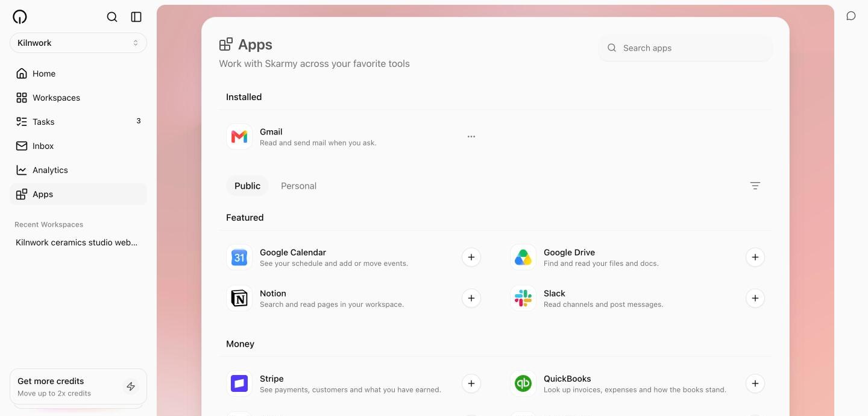Click the Gmail app icon
The height and width of the screenshot is (416, 868).
point(239,137)
